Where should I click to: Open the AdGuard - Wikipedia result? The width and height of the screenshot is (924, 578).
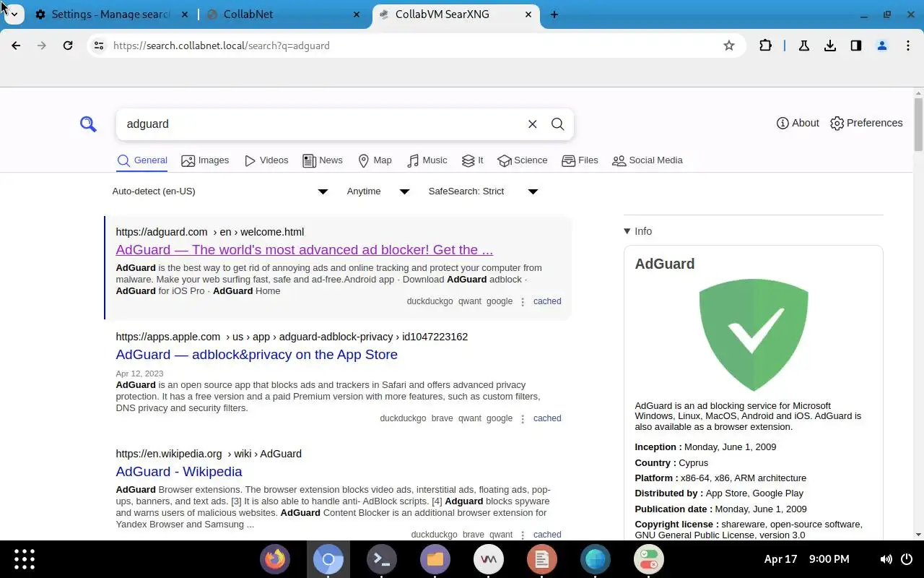coord(178,472)
